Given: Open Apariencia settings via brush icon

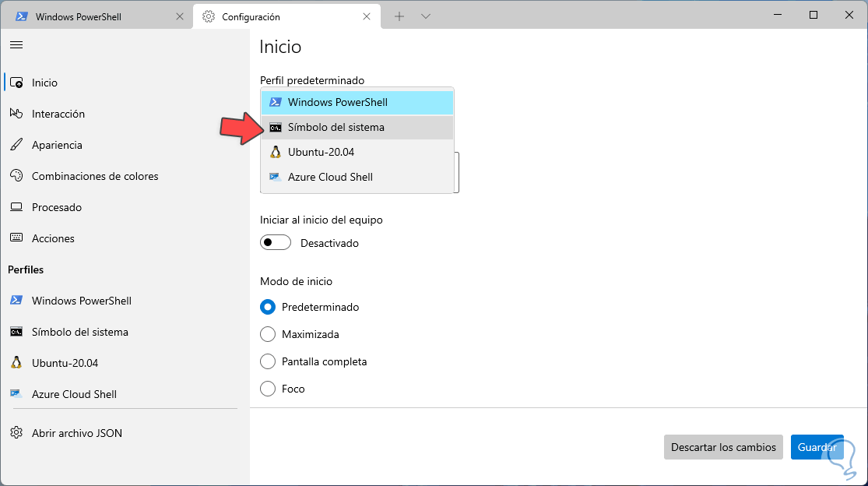Looking at the screenshot, I should point(16,145).
